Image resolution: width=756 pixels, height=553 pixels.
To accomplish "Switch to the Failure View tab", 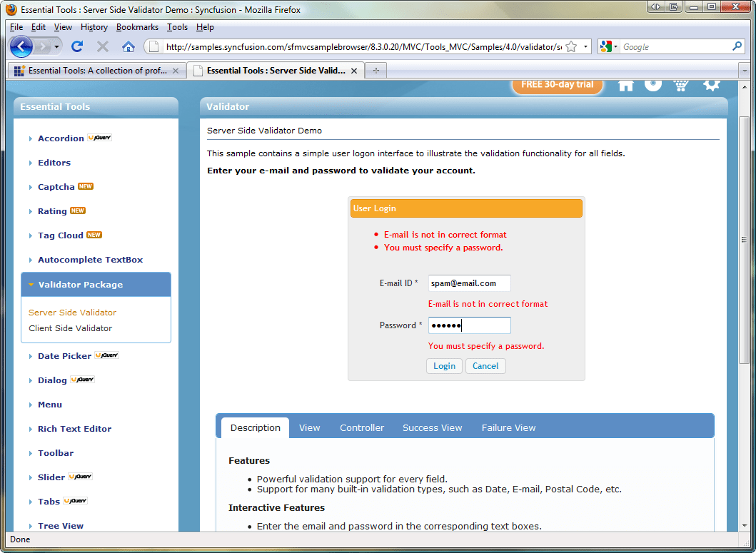I will (509, 427).
